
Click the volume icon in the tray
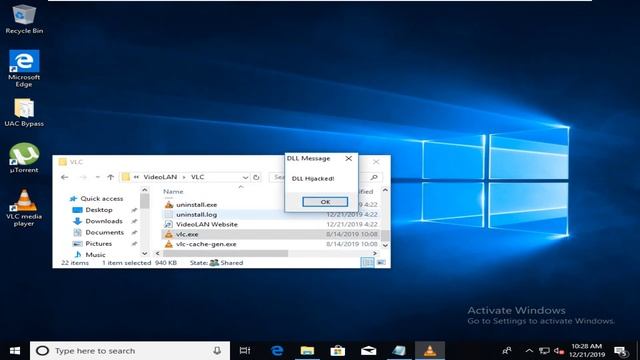coord(559,351)
